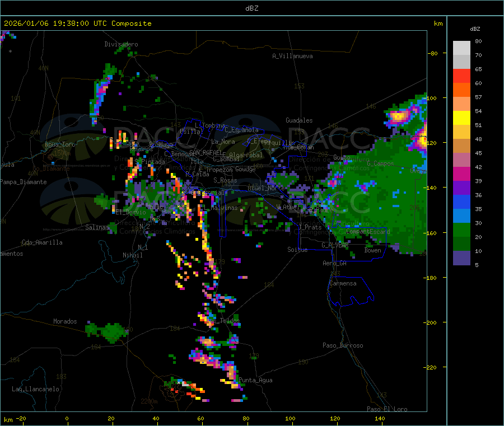Select the 'Nihuil' location label
The image size is (504, 426).
coord(133,255)
